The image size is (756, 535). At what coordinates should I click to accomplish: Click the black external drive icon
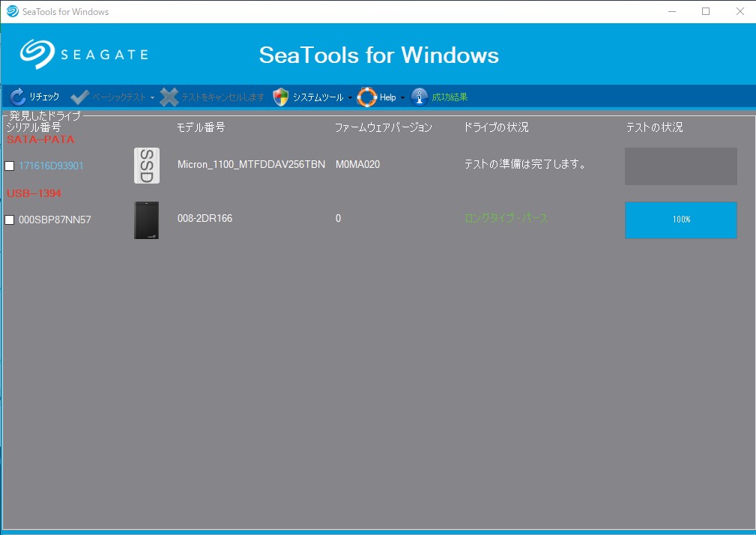tap(147, 220)
